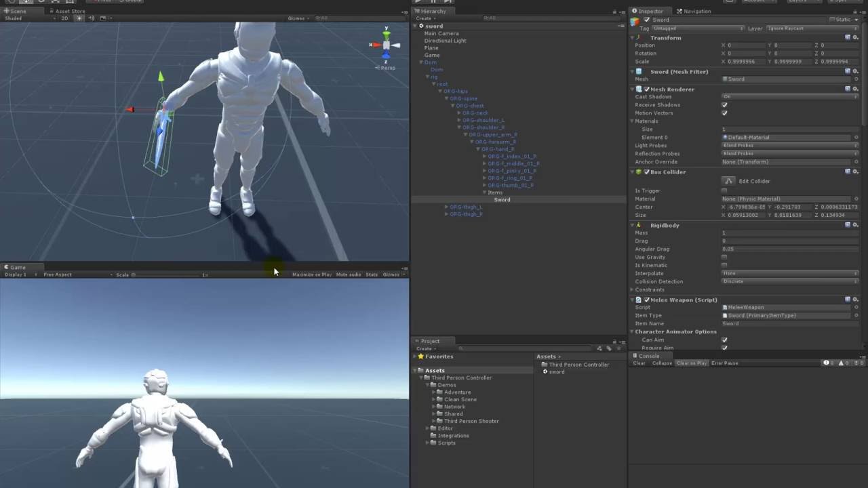
Task: Click Mute audio in Game view
Action: coord(349,274)
